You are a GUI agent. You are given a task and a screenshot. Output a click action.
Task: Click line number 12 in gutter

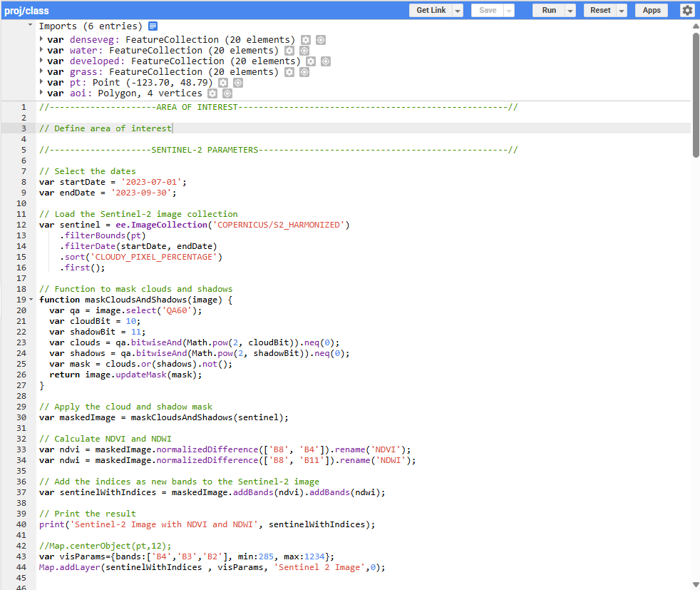click(21, 225)
